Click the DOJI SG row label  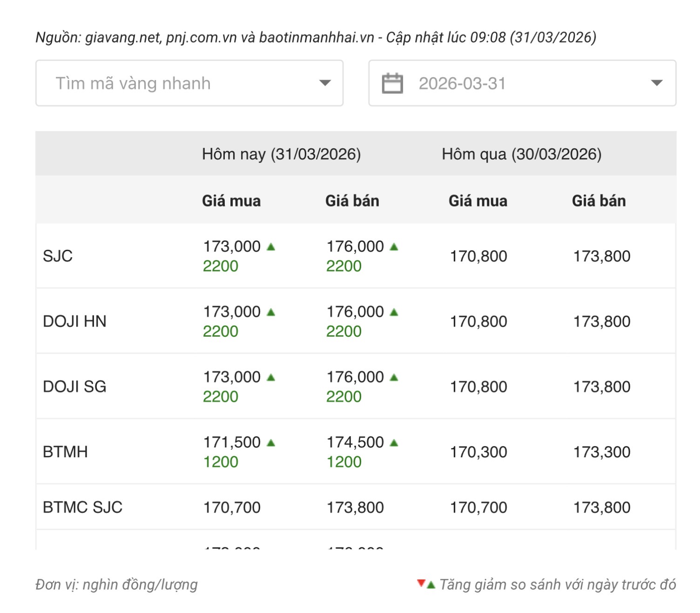point(74,386)
